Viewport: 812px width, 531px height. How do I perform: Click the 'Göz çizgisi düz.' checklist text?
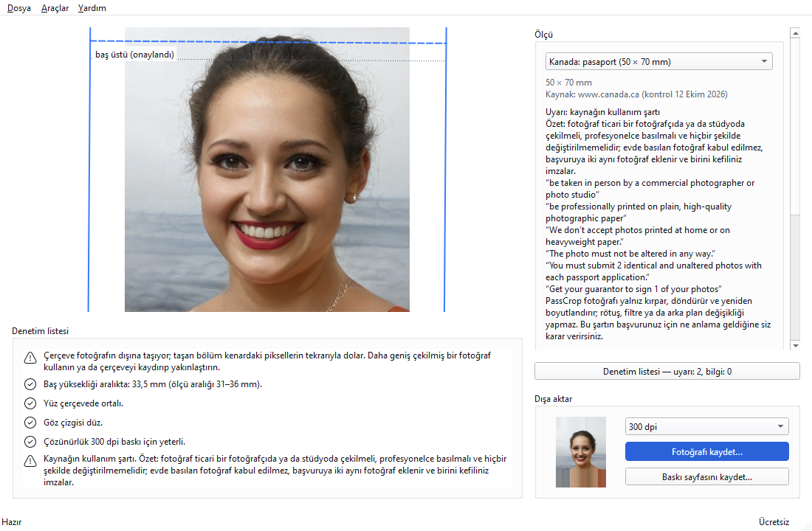click(x=73, y=423)
